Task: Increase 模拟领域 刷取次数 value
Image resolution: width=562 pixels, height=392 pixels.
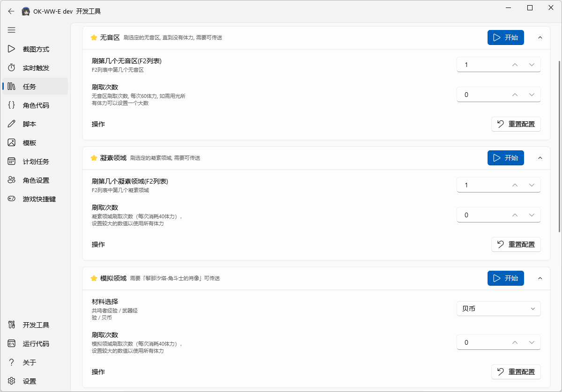Action: (x=515, y=342)
